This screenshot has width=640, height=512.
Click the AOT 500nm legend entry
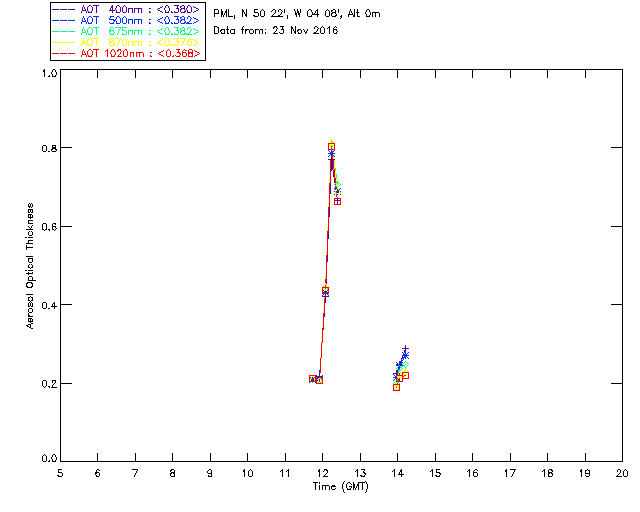[126, 20]
